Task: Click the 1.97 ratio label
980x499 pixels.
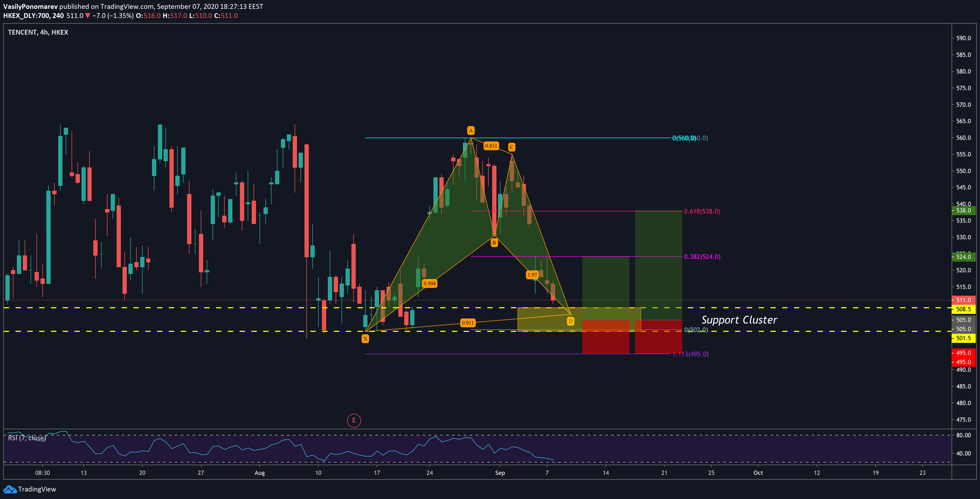Action: [x=532, y=275]
